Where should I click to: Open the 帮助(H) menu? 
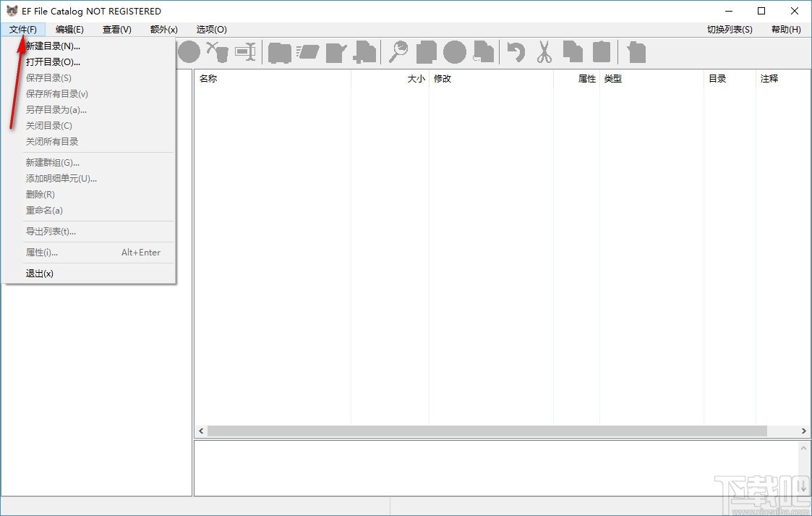click(786, 29)
